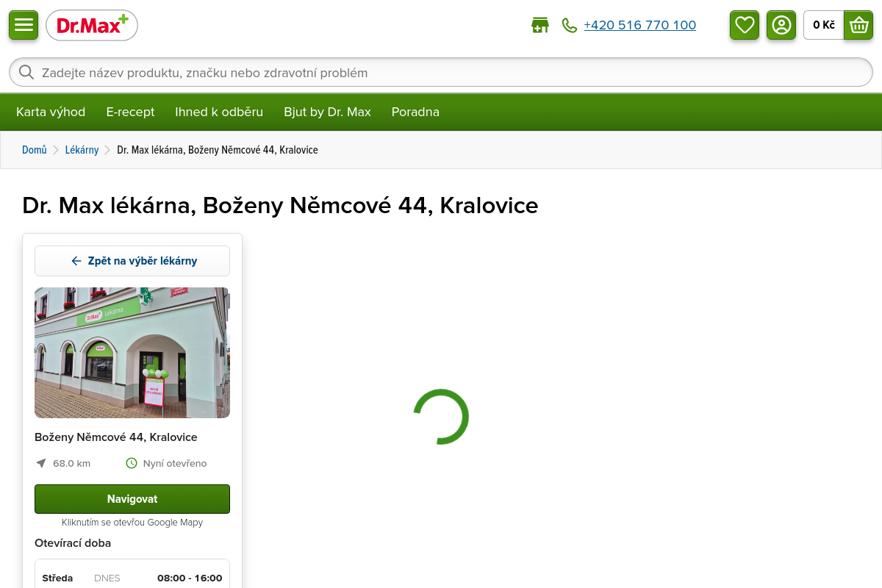Follow the Lékárny breadcrumb link

coord(82,150)
